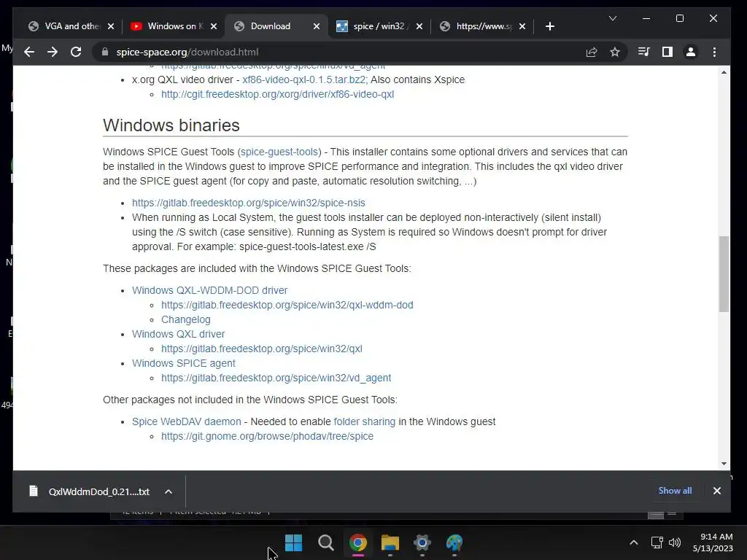Close the VGA and other tab

[x=111, y=26]
